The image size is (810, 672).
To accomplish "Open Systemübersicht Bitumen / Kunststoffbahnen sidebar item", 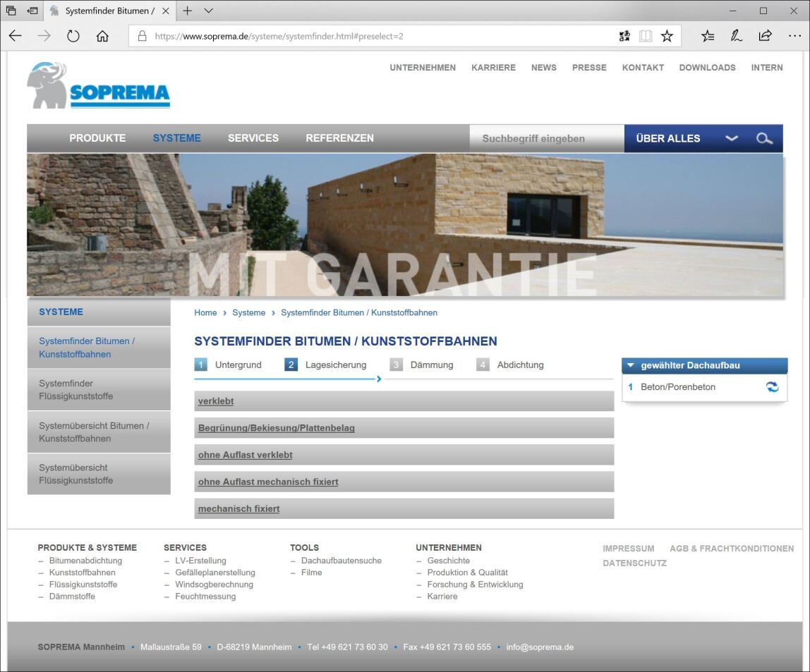I will (x=99, y=432).
